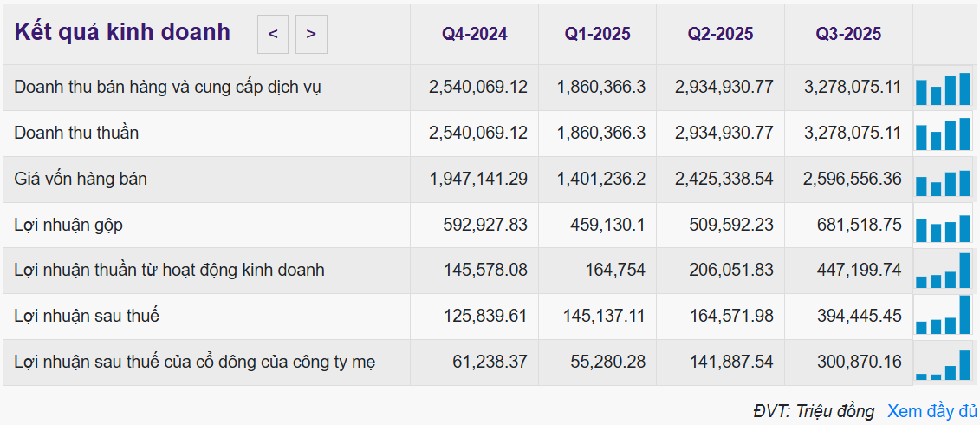Click the Q4-2024 value 61,238.37
This screenshot has height=425, width=980.
(x=490, y=363)
